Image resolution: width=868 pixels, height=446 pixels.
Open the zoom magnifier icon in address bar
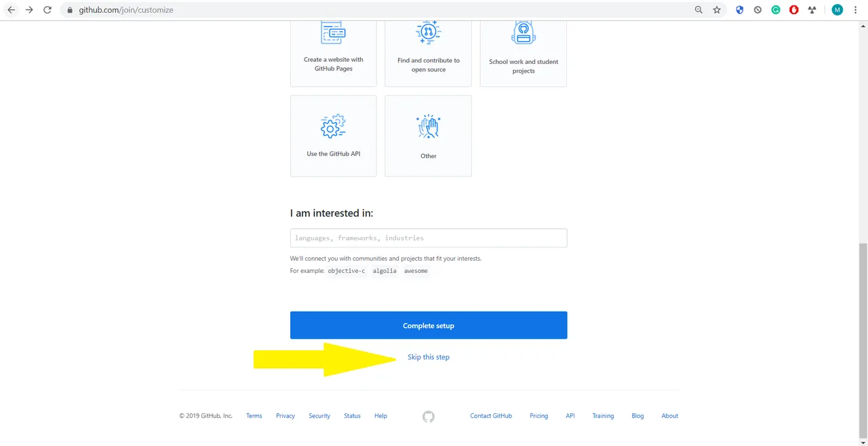699,10
